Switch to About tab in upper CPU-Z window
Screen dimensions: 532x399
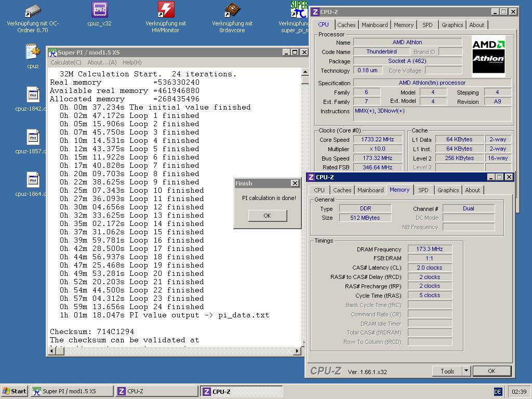tap(477, 25)
